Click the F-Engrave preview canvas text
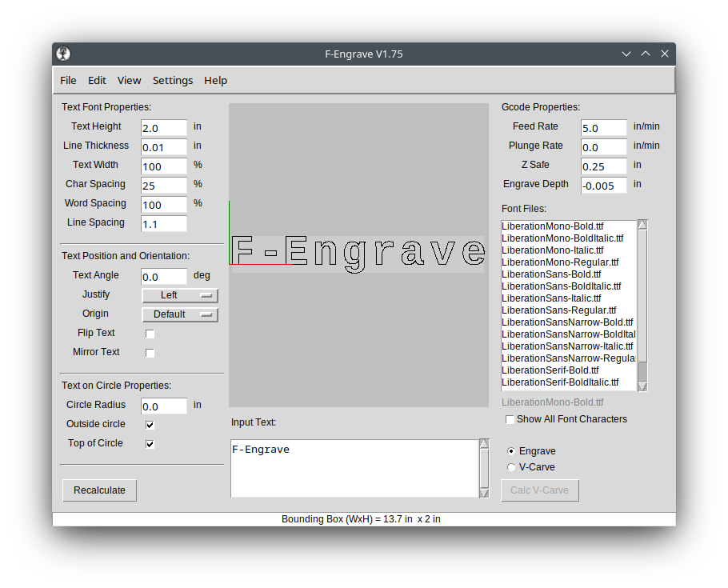 click(358, 253)
